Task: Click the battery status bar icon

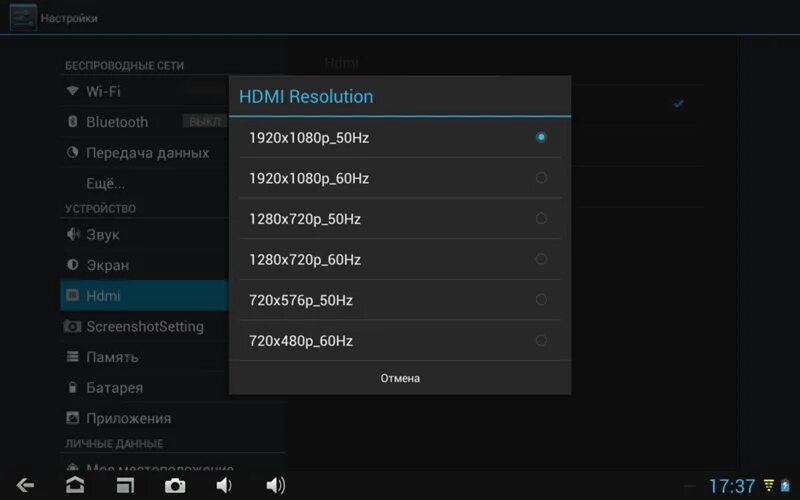Action: coord(785,485)
